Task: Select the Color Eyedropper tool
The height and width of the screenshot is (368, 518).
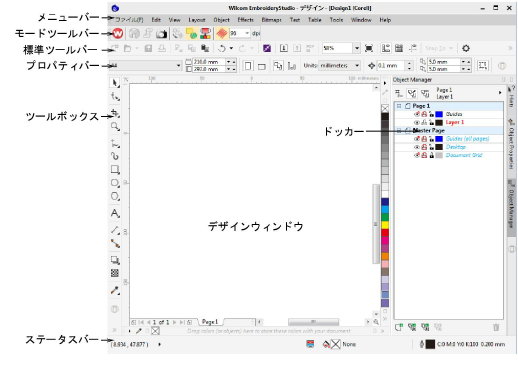Action: point(115,290)
